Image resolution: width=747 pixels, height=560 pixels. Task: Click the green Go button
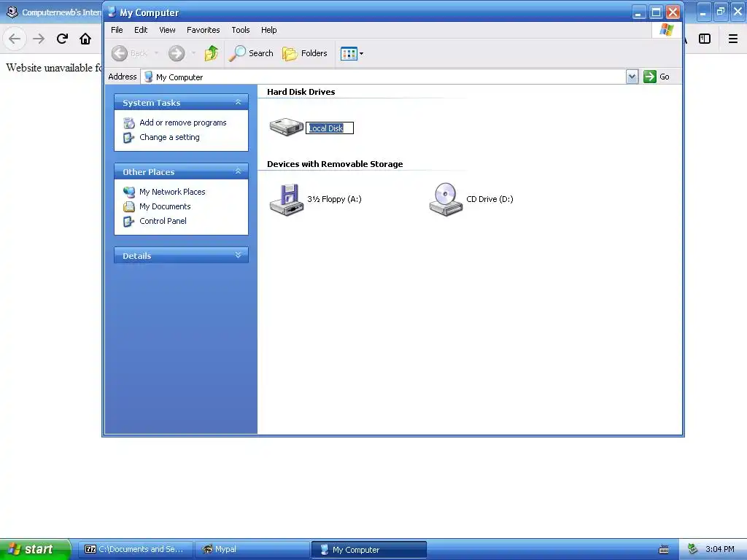[657, 77]
